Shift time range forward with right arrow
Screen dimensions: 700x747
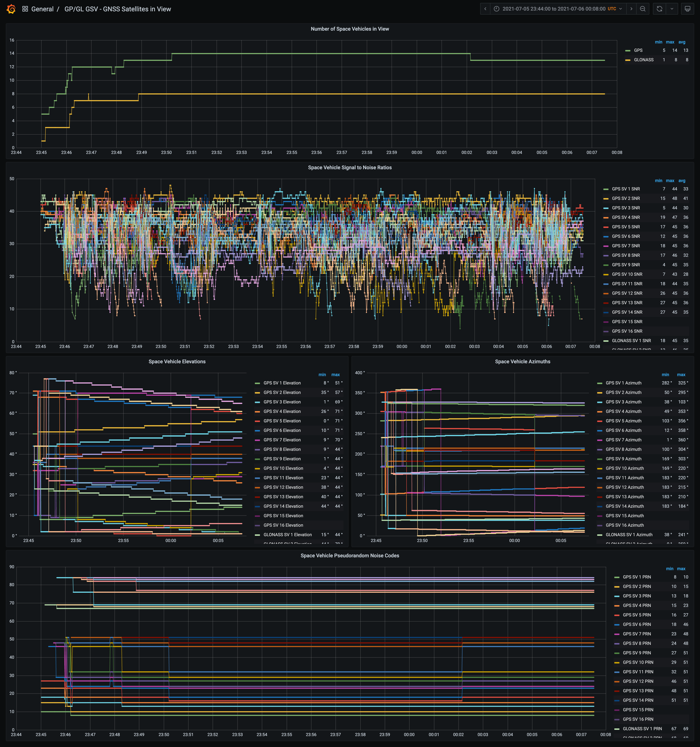(631, 9)
